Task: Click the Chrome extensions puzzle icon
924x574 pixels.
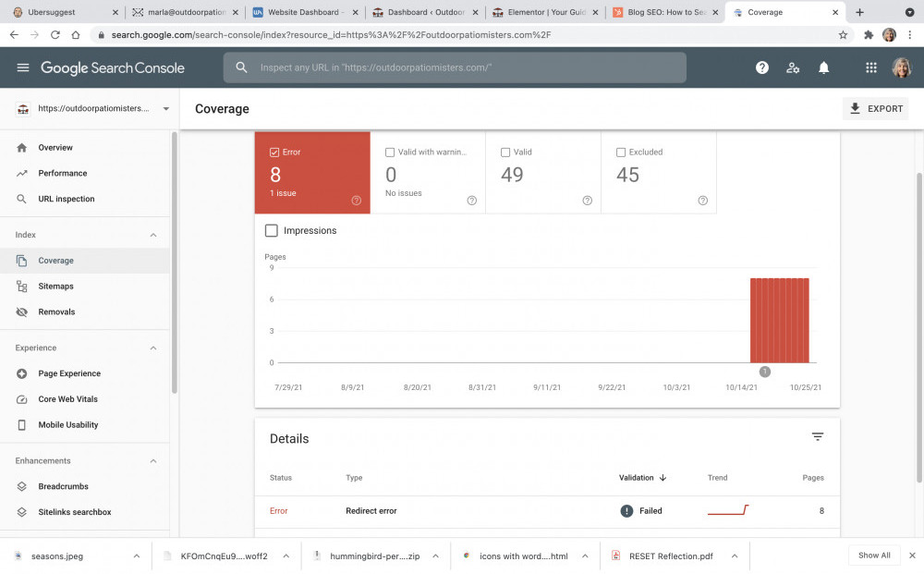Action: click(x=868, y=34)
